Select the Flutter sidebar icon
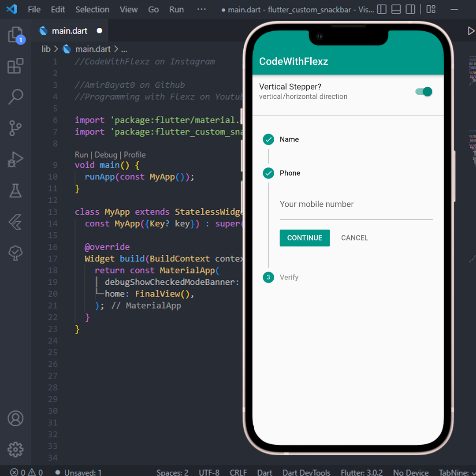 coord(15,222)
